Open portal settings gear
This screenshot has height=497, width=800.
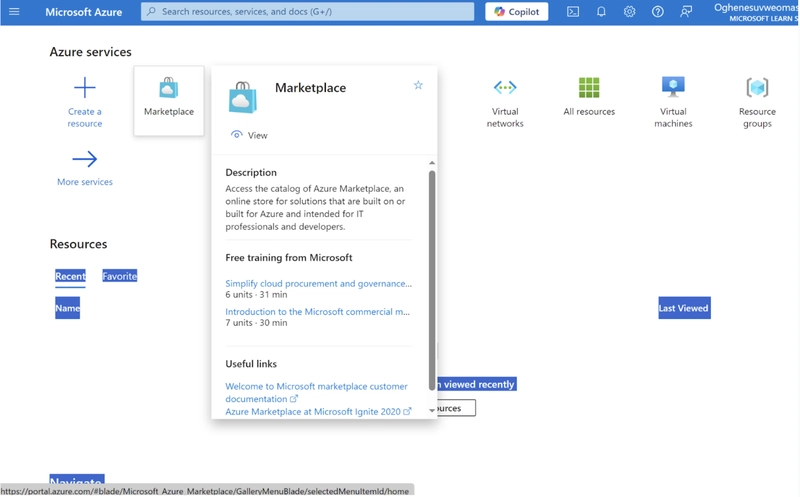[x=630, y=11]
